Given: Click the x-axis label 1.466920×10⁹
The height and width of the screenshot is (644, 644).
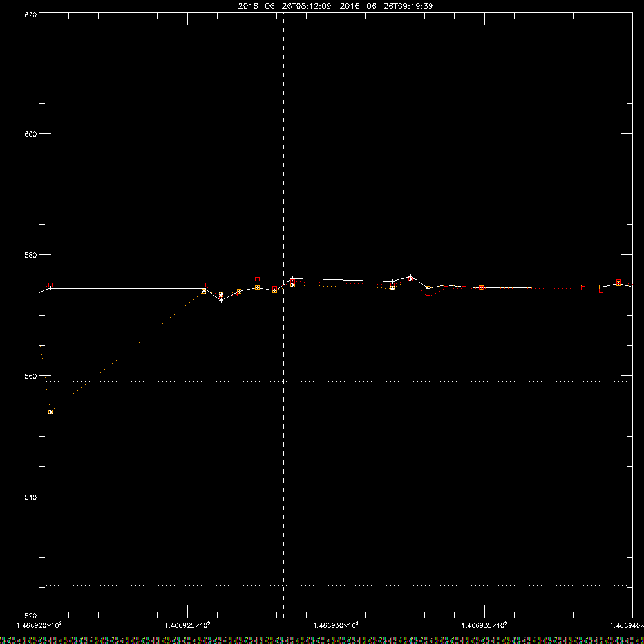Looking at the screenshot, I should pyautogui.click(x=39, y=625).
